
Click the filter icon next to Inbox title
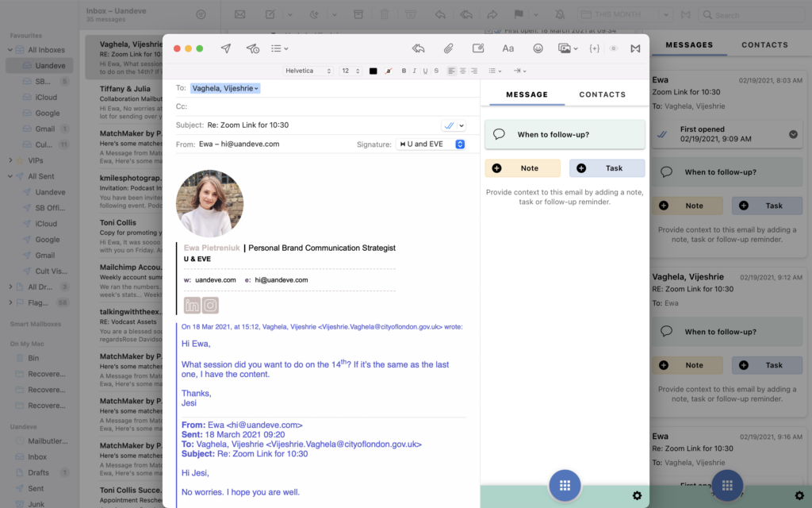(201, 14)
